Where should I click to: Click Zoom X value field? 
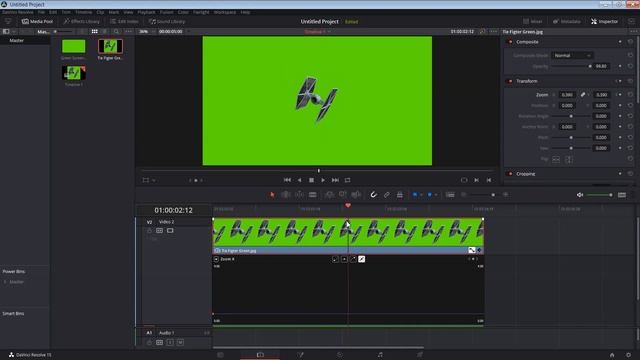(x=567, y=95)
